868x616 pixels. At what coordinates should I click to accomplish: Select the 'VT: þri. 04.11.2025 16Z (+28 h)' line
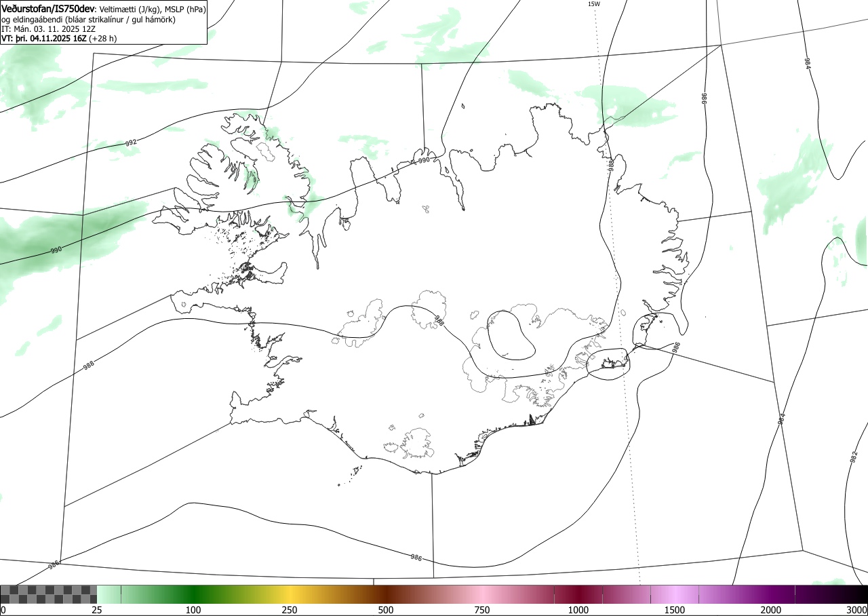click(59, 39)
